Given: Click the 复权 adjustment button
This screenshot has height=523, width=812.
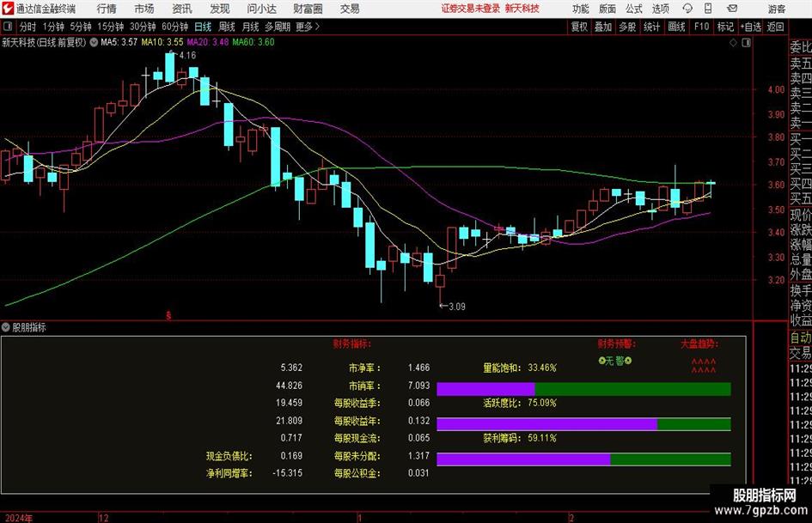Looking at the screenshot, I should click(579, 27).
